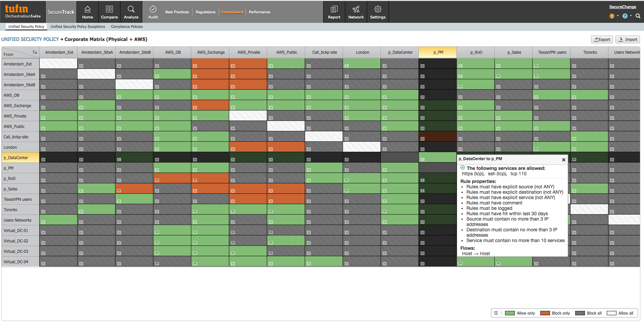Click the Allow only green color swatch
The image size is (644, 323).
tap(510, 313)
